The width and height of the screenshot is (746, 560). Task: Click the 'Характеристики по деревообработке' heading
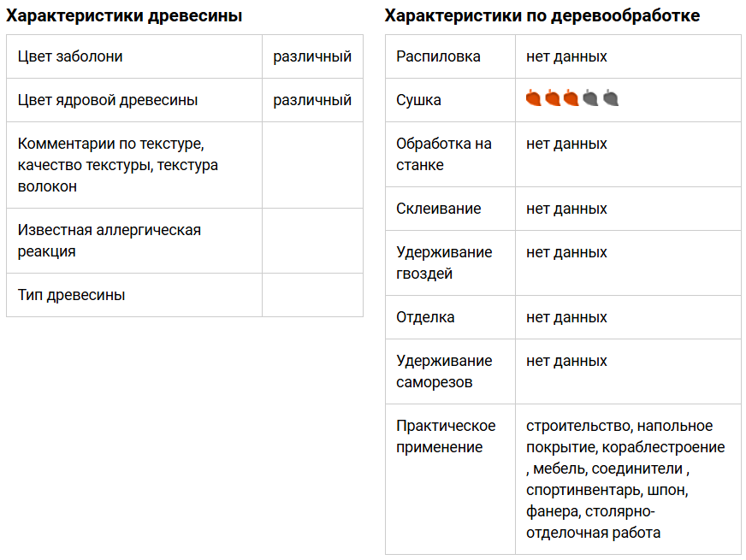click(542, 15)
